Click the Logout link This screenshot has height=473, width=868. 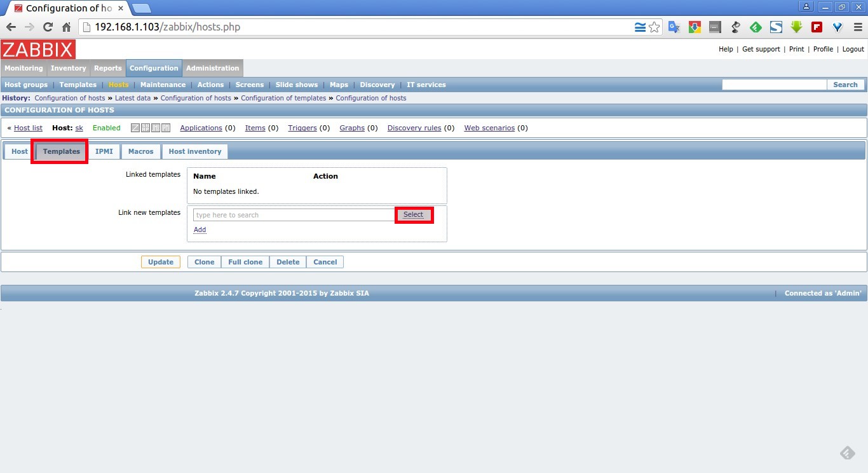pos(853,49)
